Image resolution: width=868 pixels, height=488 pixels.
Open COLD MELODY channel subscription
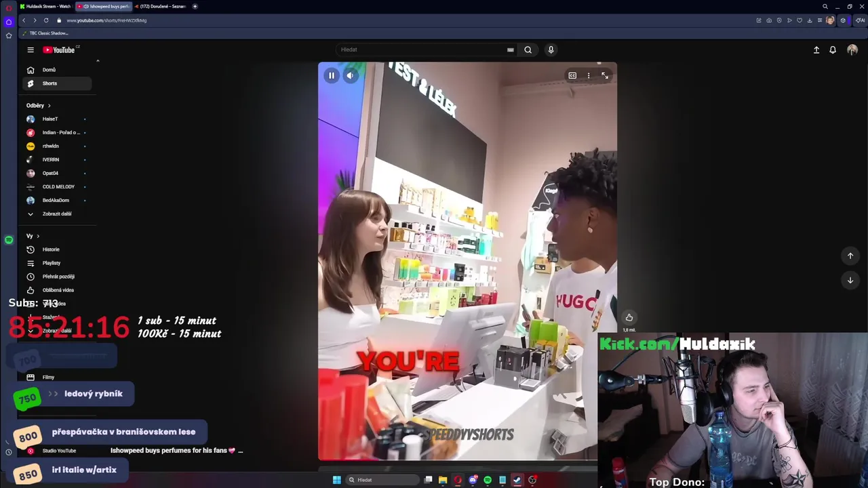[57, 187]
